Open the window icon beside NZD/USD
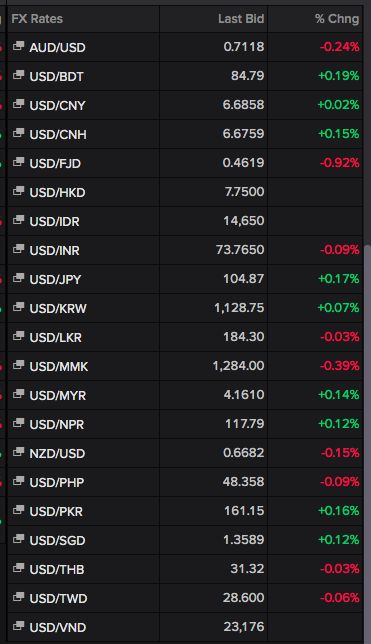Viewport: 371px width, 644px height. (x=18, y=452)
